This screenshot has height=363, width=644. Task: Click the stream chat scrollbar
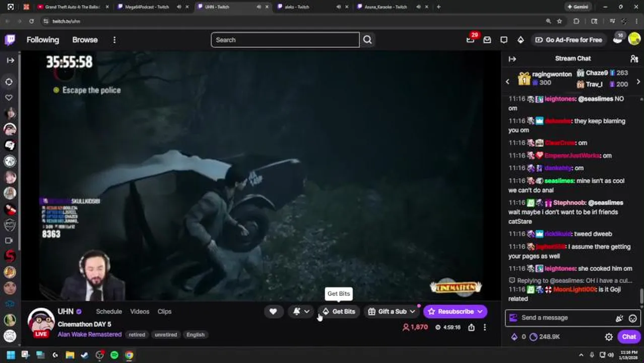pyautogui.click(x=641, y=296)
